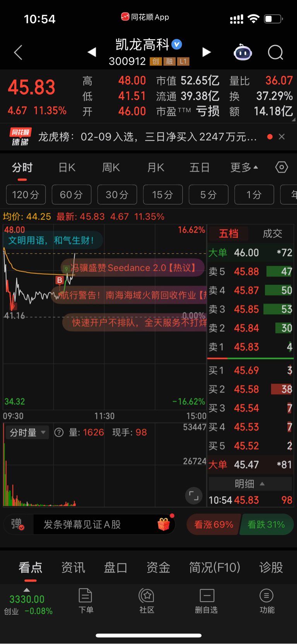The height and width of the screenshot is (644, 297).
Task: Select 买1 price 45.69 row
Action: (x=251, y=370)
